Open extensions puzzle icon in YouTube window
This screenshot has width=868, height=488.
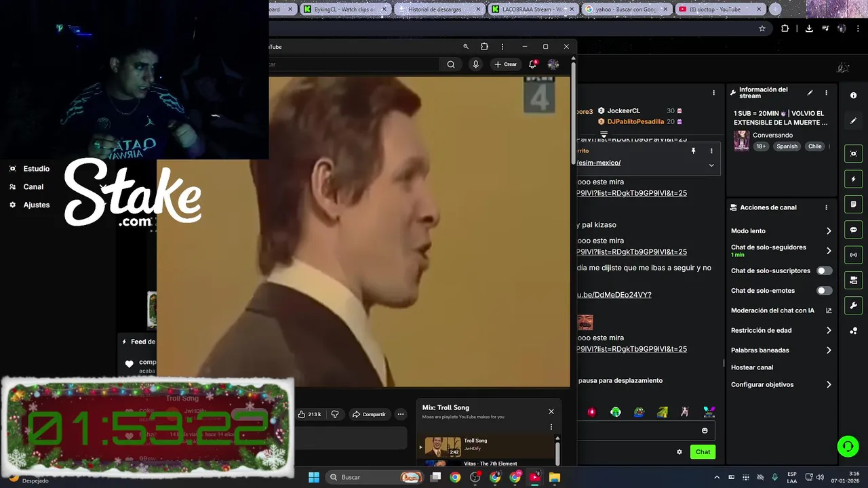(x=484, y=47)
